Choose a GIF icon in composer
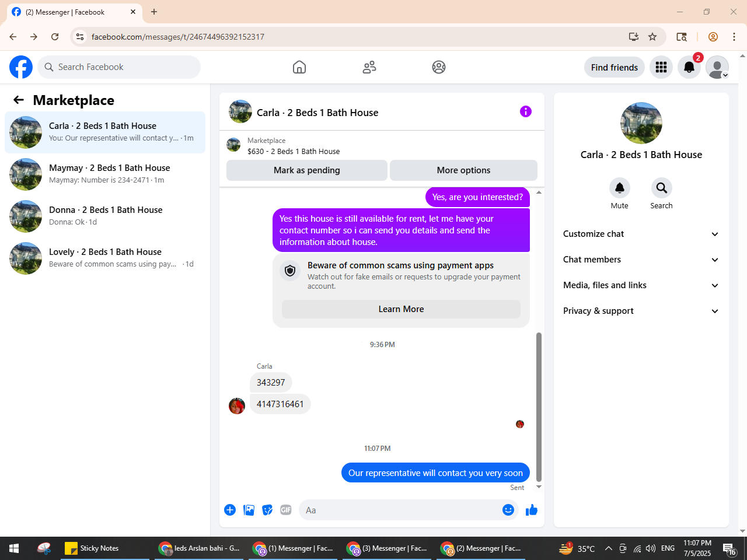The height and width of the screenshot is (560, 747). click(286, 510)
